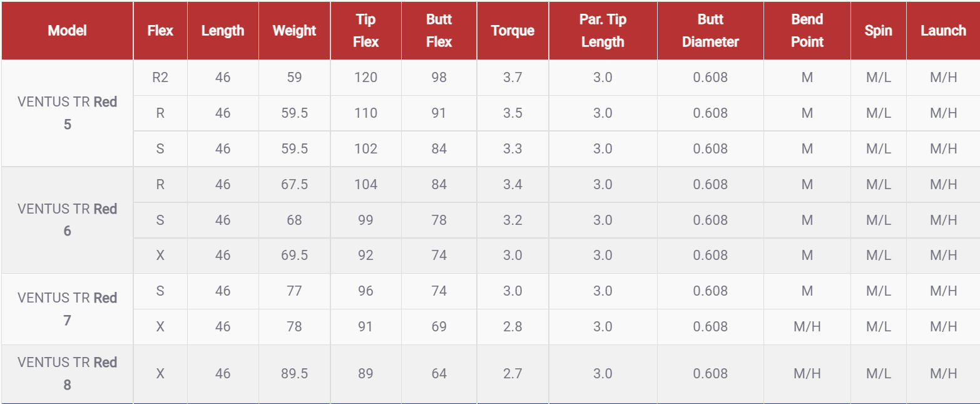Screen dimensions: 980x404
Task: Select the VENTUS TR Red 8 model cell
Action: pos(67,373)
